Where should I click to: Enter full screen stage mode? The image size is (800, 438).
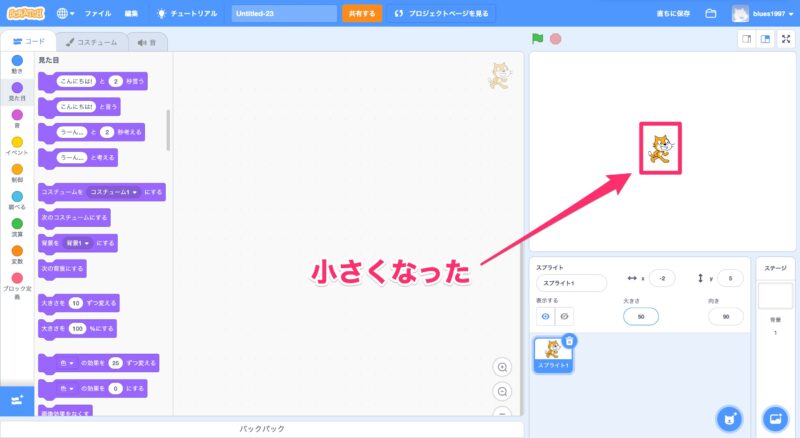tap(786, 39)
